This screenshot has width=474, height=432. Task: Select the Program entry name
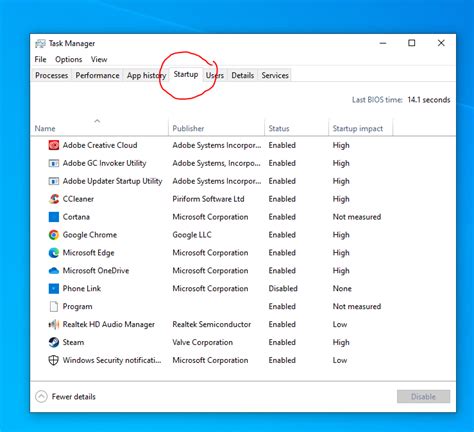point(77,307)
